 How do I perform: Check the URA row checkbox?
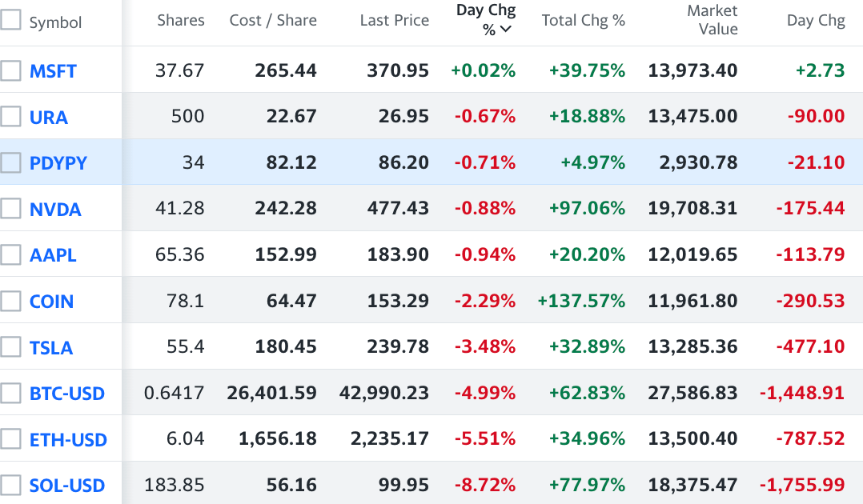tap(10, 116)
